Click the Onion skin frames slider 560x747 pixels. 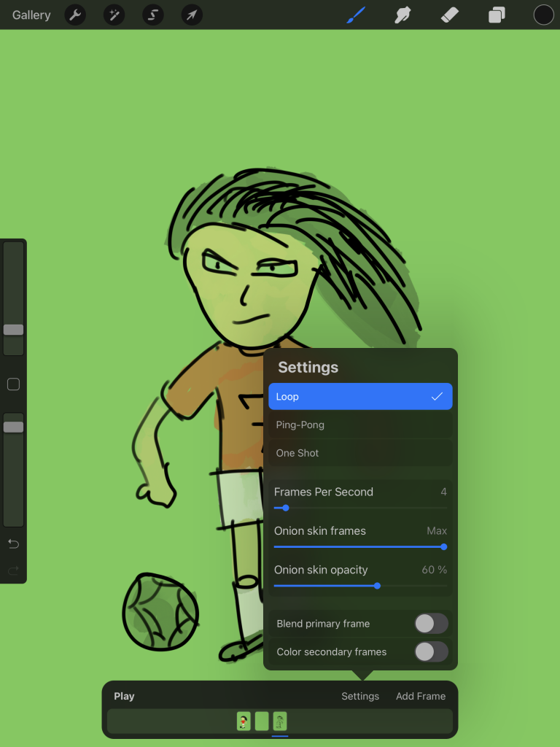[360, 547]
